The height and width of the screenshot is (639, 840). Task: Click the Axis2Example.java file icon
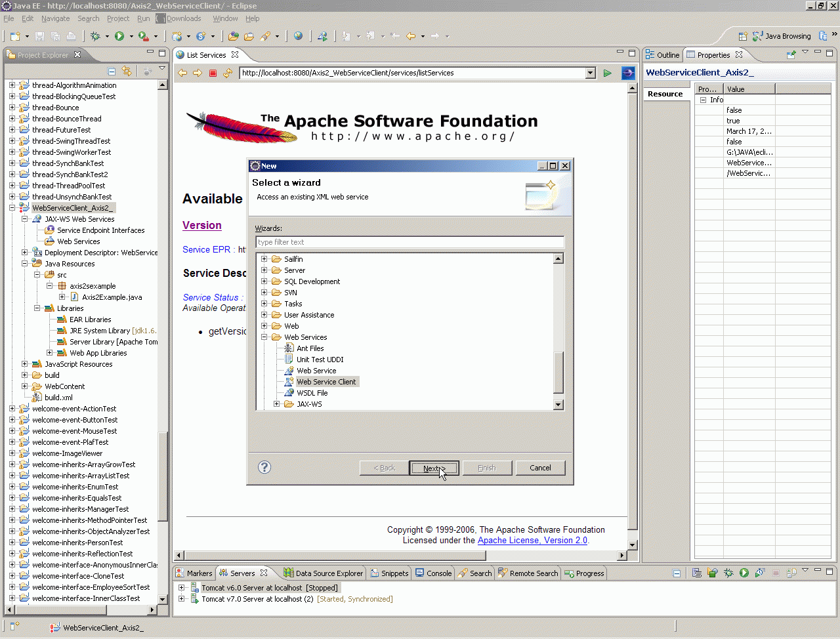pos(75,297)
